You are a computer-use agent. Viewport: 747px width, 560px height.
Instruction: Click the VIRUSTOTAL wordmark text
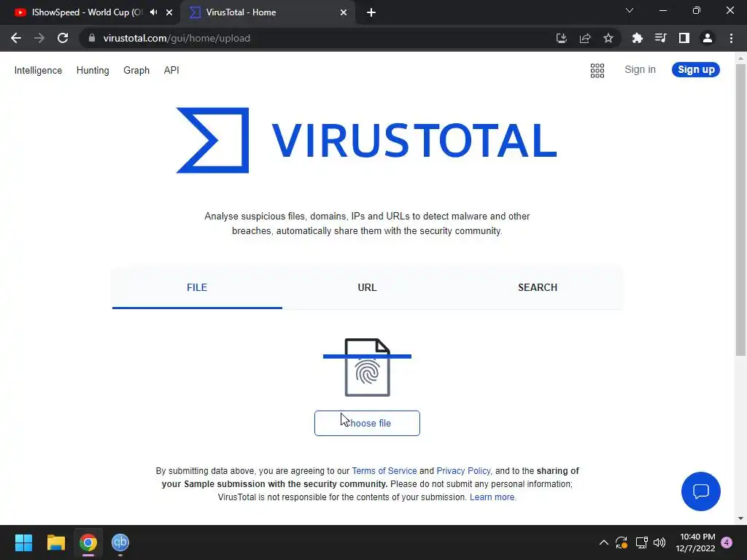click(x=414, y=140)
